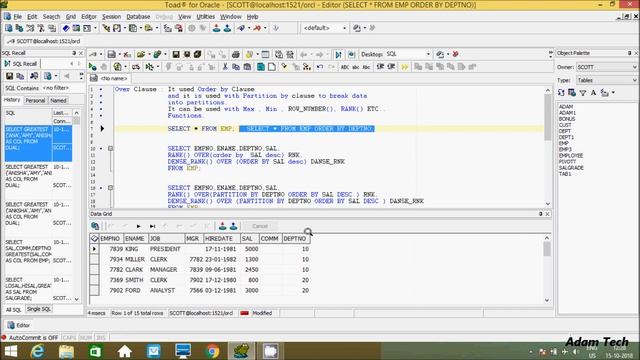Viewport: 640px width, 360px height.
Task: Click the Editor window button at bottom
Action: (19, 325)
